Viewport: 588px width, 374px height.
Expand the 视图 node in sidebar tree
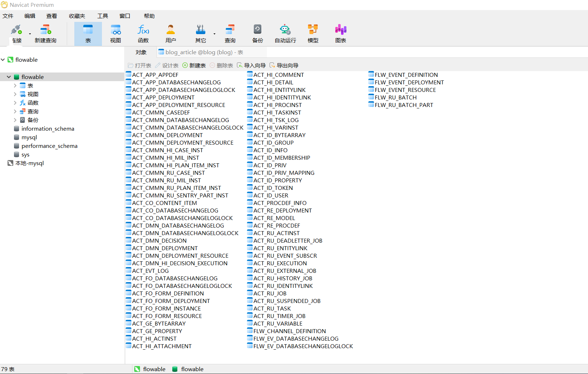tap(15, 94)
